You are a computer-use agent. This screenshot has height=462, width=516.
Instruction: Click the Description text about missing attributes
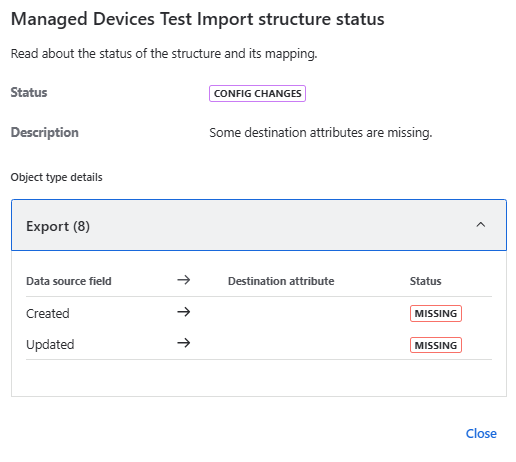321,133
